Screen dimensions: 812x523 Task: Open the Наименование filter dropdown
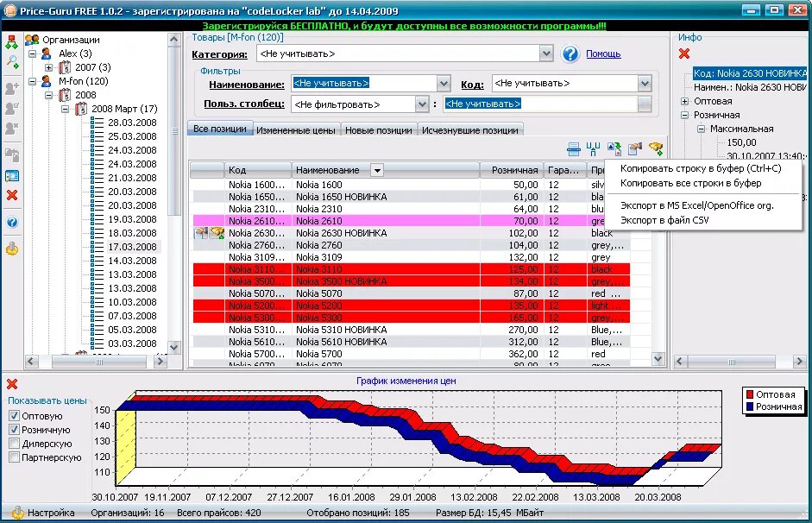443,83
